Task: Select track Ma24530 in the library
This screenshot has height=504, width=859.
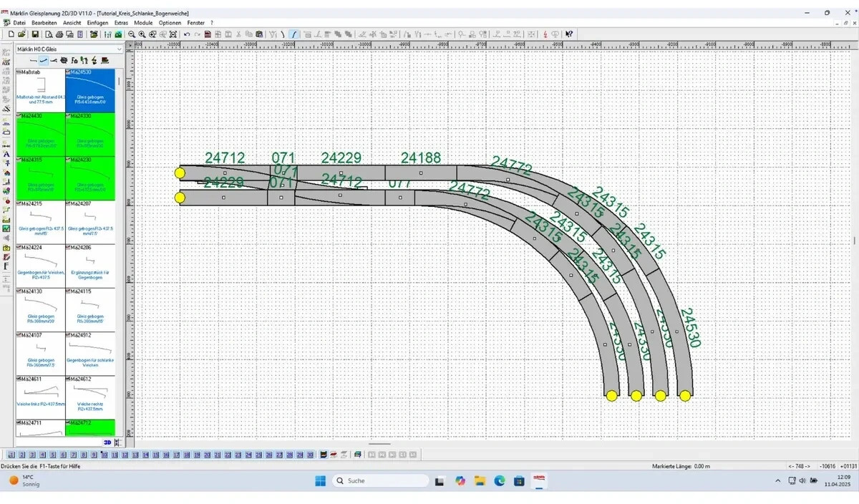Action: (89, 90)
